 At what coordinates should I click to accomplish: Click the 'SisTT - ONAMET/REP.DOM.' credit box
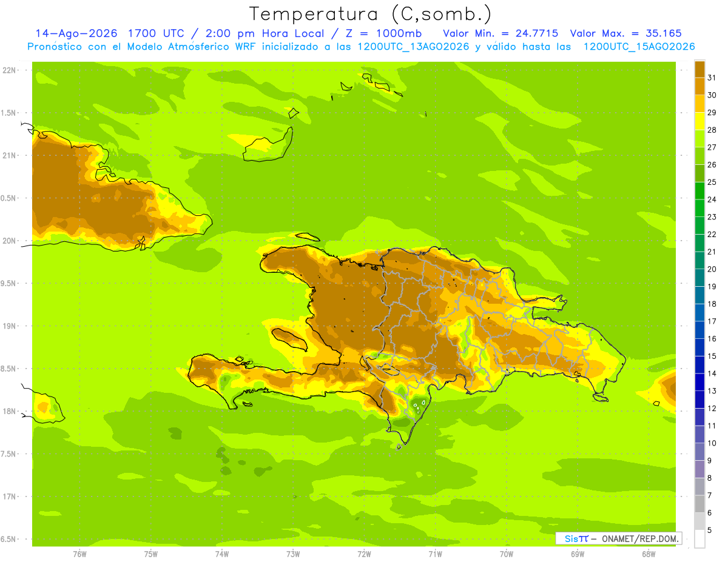click(618, 538)
